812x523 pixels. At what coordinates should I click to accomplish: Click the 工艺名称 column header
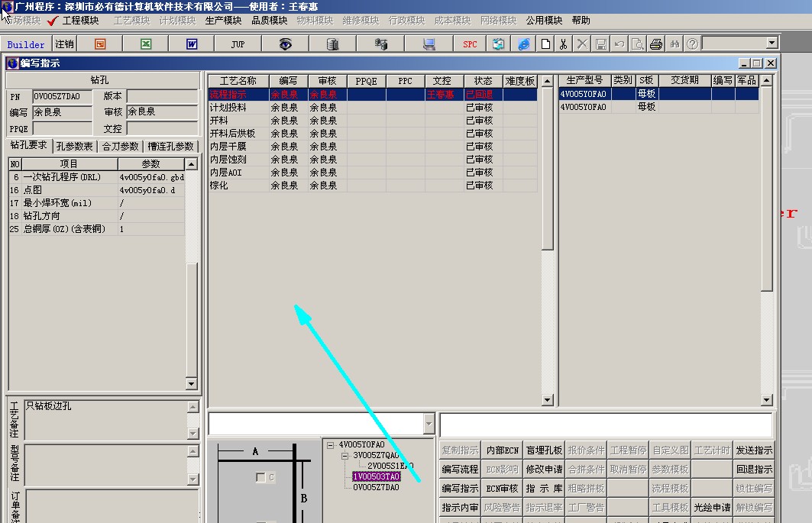point(238,81)
